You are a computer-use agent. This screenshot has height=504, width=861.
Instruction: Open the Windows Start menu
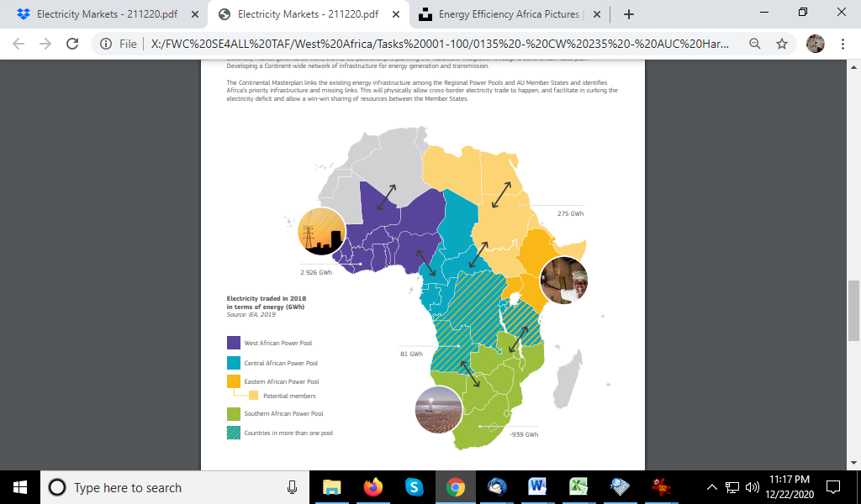point(20,487)
